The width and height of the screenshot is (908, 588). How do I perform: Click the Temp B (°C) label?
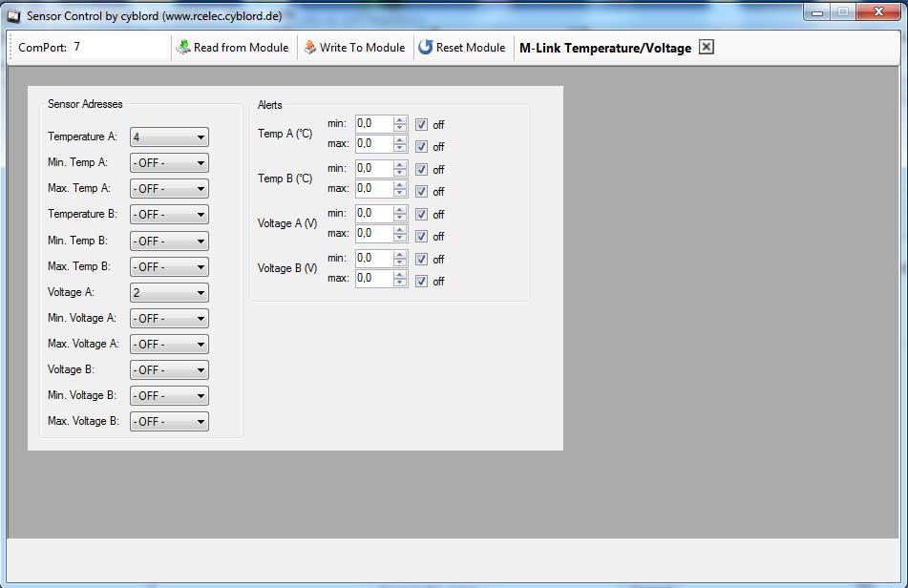pyautogui.click(x=285, y=178)
